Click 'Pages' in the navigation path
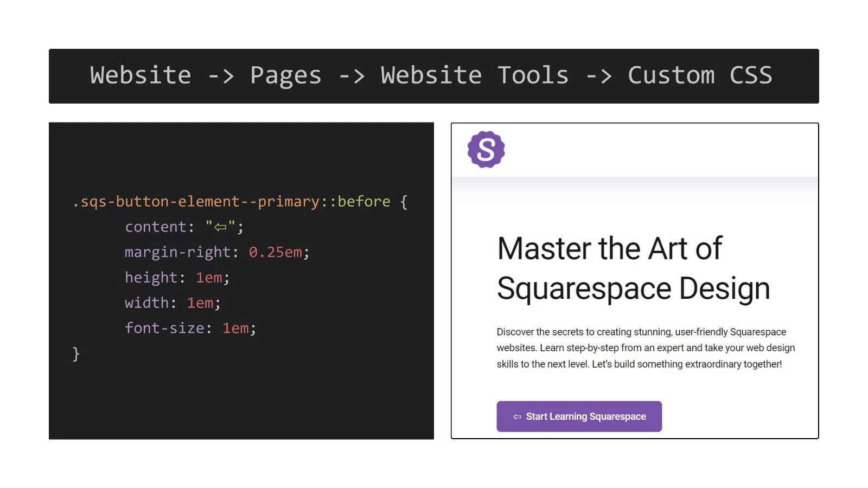868x488 pixels. pyautogui.click(x=285, y=76)
